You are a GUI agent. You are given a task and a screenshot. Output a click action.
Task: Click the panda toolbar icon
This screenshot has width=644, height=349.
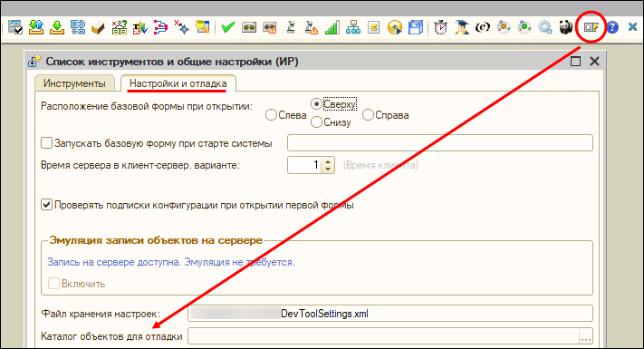point(566,27)
